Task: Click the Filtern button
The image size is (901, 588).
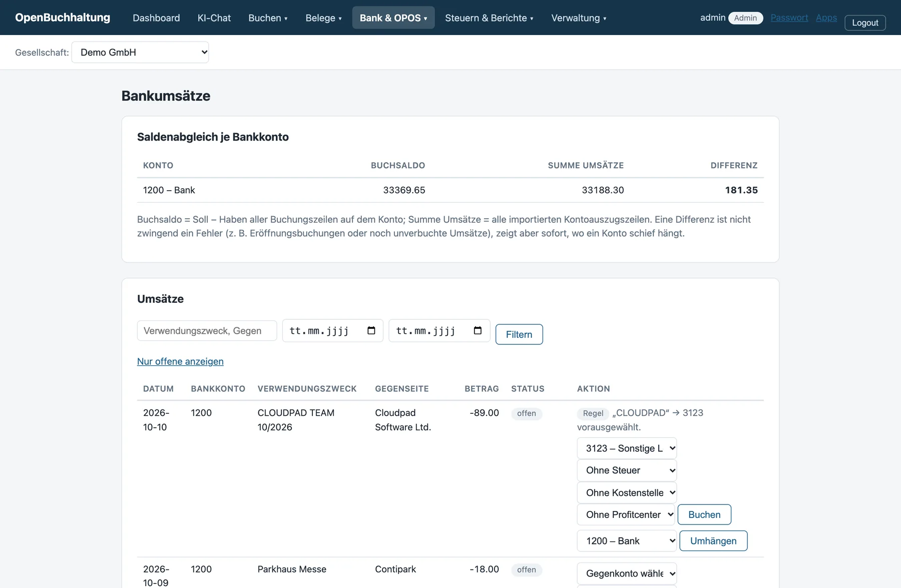Action: (519, 334)
